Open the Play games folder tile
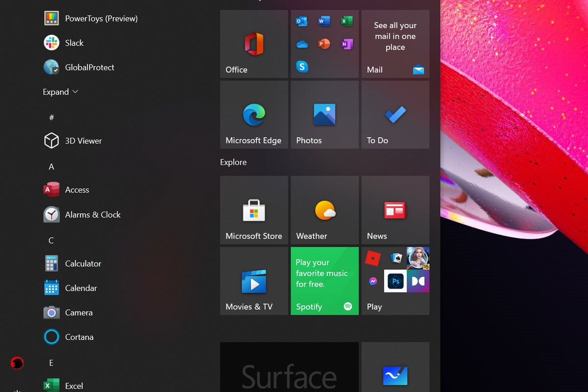Viewport: 588px width, 392px height. (395, 281)
